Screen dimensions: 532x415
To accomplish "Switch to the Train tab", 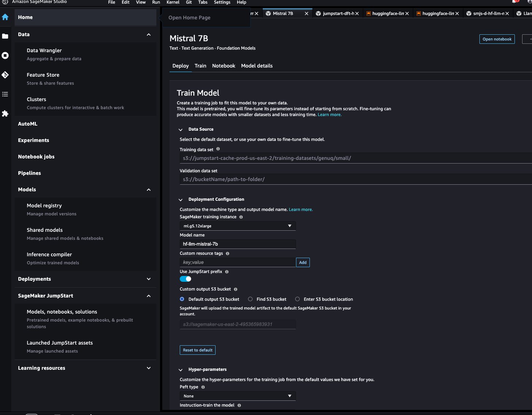I will 200,66.
